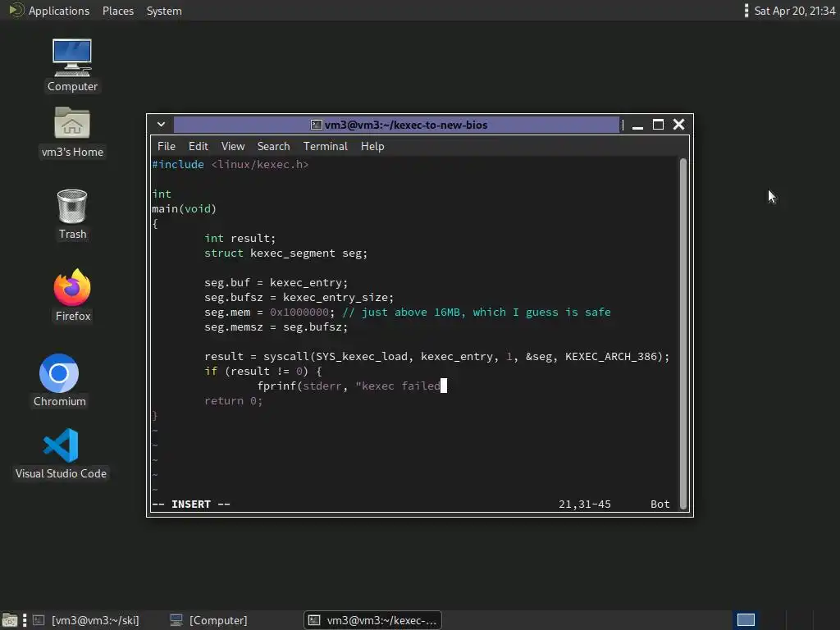840x630 pixels.
Task: Open the terminal Help menu
Action: (x=372, y=146)
